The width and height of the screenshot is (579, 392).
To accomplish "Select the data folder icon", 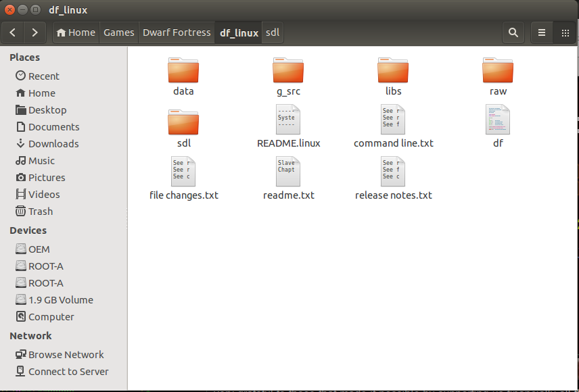I will (183, 70).
